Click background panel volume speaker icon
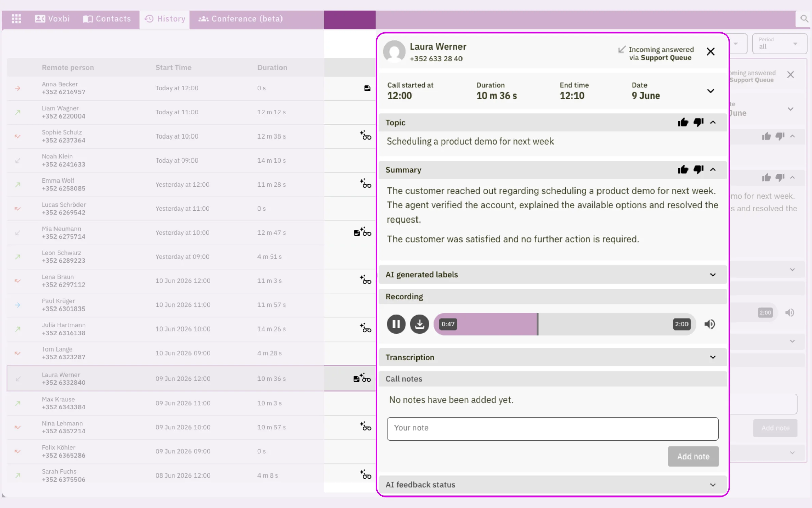This screenshot has height=508, width=812. point(789,312)
